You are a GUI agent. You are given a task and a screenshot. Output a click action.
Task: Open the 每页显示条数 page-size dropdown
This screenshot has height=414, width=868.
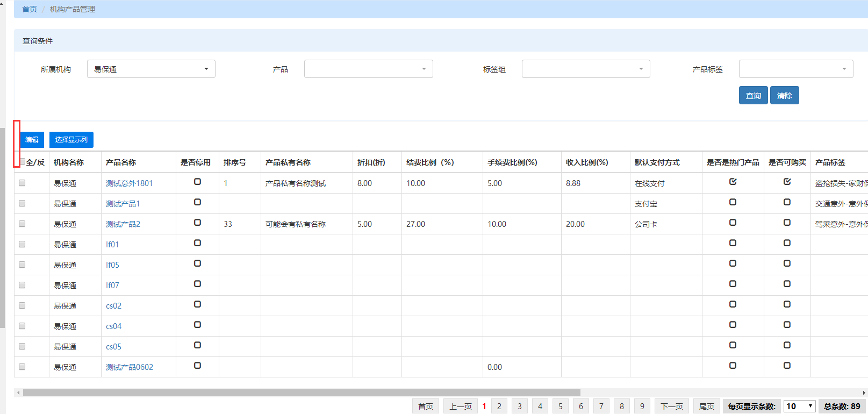coord(799,406)
